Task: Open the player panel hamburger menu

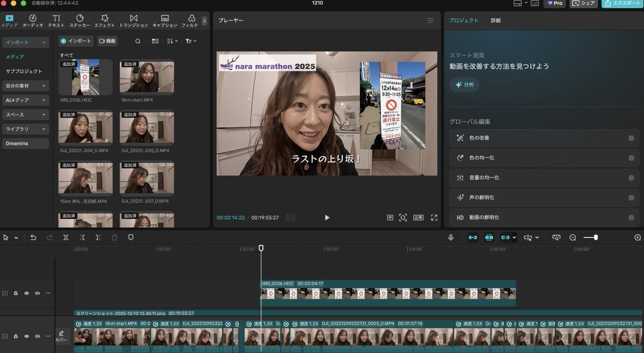Action: (x=429, y=20)
